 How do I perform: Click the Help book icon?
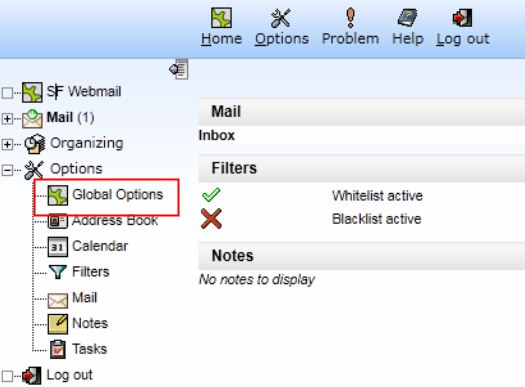tap(407, 18)
